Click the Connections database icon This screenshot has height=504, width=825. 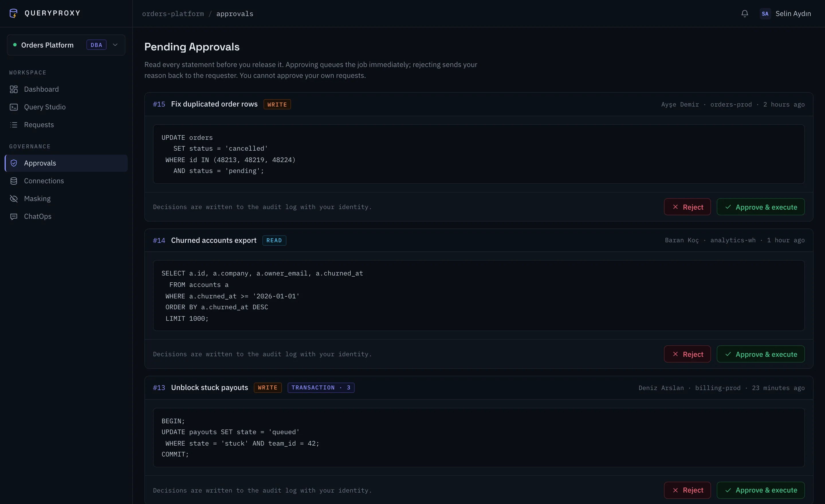(14, 181)
